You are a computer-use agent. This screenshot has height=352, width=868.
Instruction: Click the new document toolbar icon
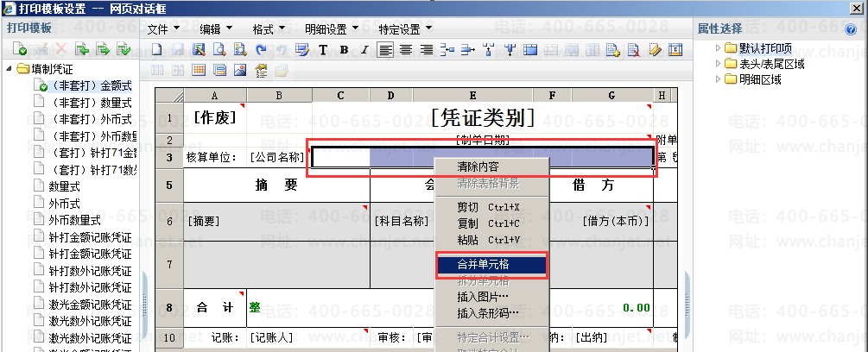(x=156, y=50)
